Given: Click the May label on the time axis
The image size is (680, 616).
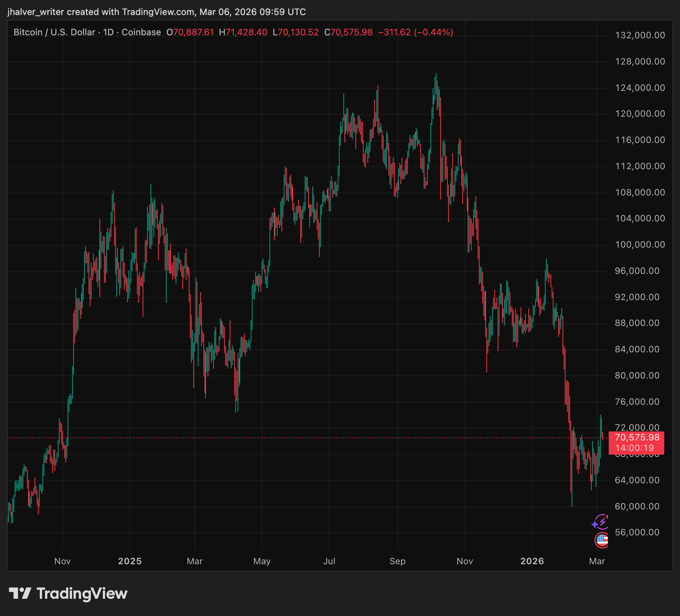Looking at the screenshot, I should pyautogui.click(x=262, y=561).
